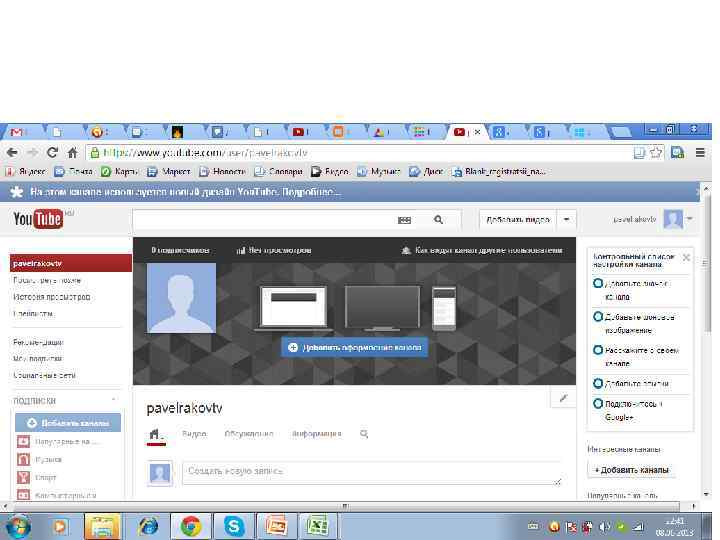This screenshot has width=720, height=540.
Task: Click Подключитесь к Google+ checklist item
Action: pyautogui.click(x=628, y=411)
